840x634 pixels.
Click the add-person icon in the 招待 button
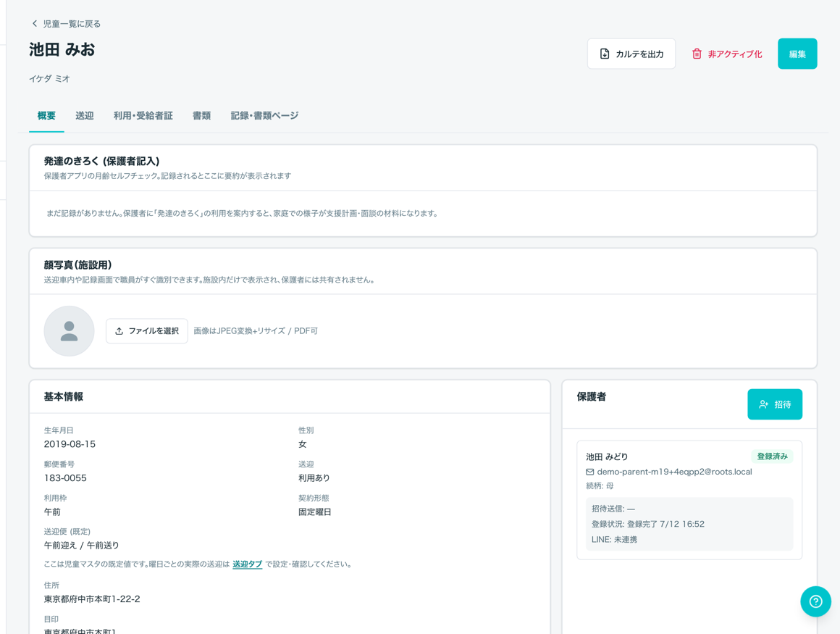pos(764,404)
